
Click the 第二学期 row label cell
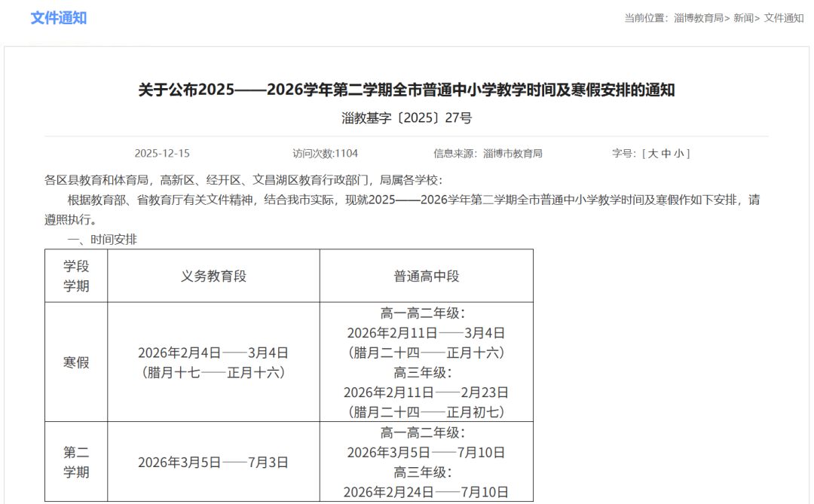(x=76, y=462)
